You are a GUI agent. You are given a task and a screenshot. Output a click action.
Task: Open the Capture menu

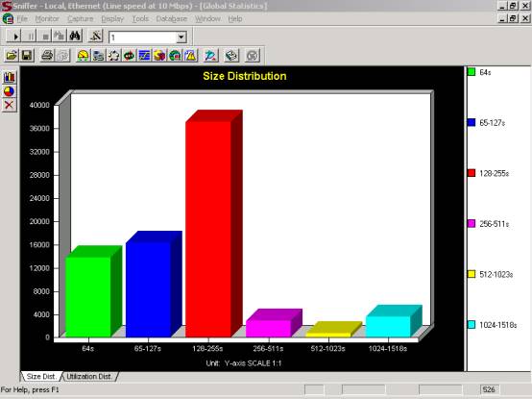(x=81, y=18)
